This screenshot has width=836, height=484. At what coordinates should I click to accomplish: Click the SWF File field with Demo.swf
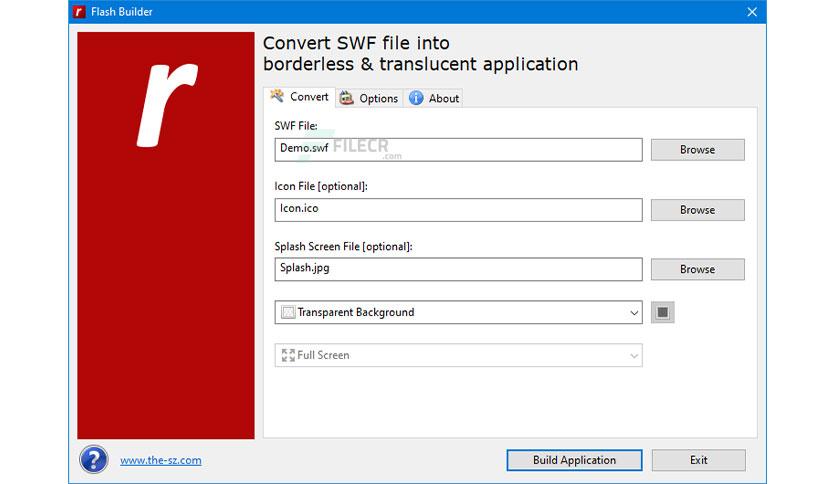tap(459, 150)
